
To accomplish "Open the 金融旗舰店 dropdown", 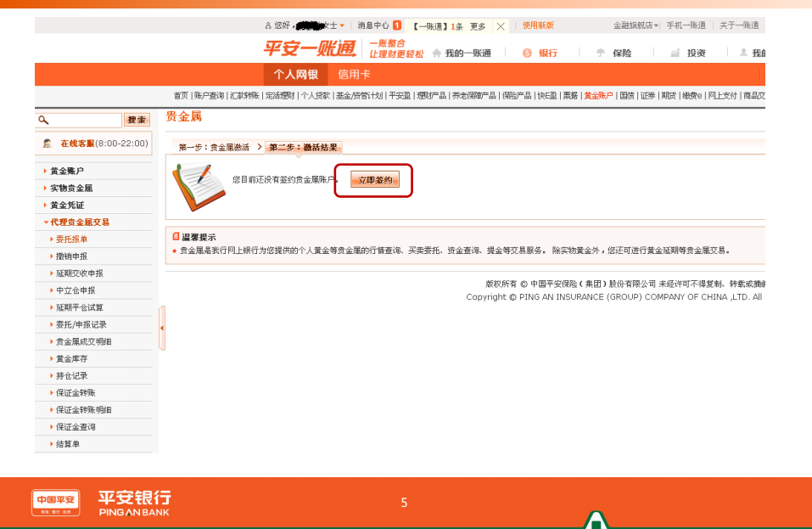I will [x=636, y=25].
